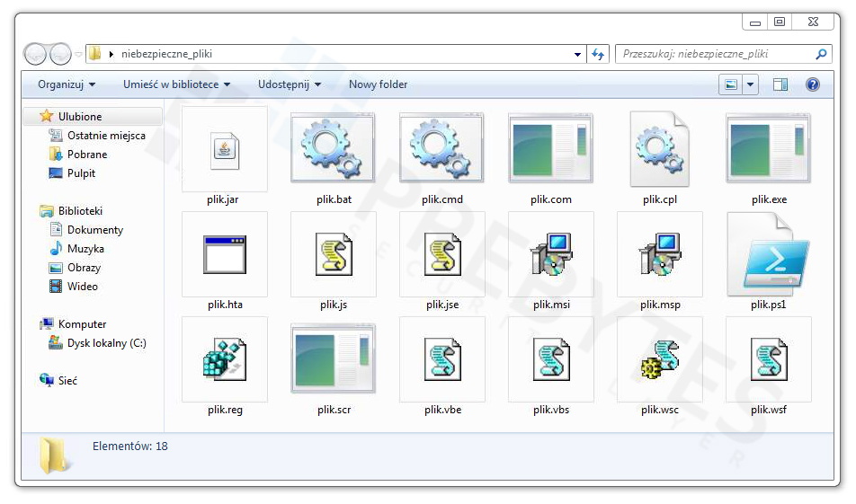Select the plik.wsc script component icon
856x504 pixels.
click(x=659, y=359)
